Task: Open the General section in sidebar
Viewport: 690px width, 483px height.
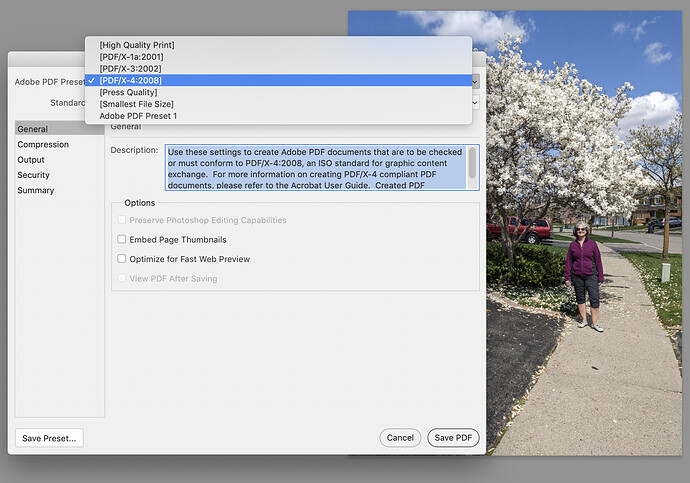Action: [x=59, y=129]
